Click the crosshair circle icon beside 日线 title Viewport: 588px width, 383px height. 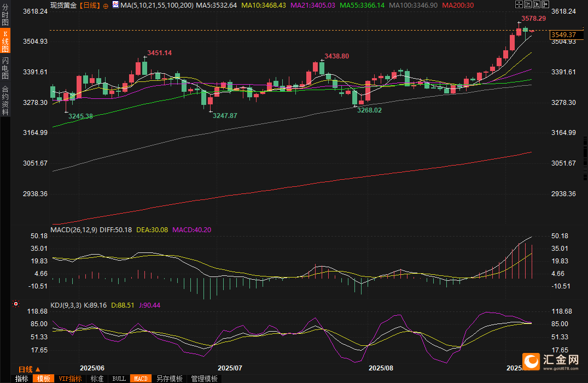(x=106, y=5)
